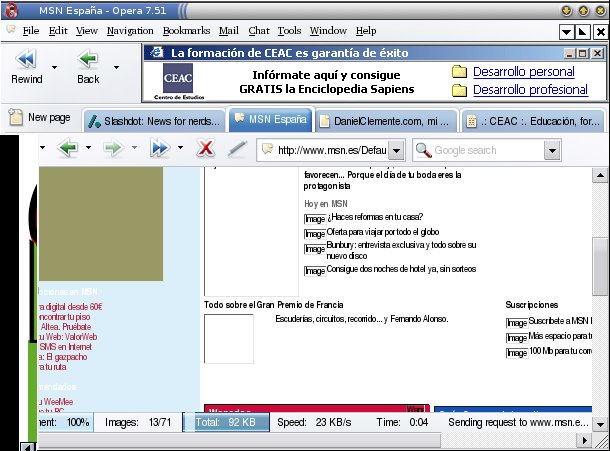Click the downward triangle button near menu bar
This screenshot has height=451, width=610.
[x=566, y=32]
